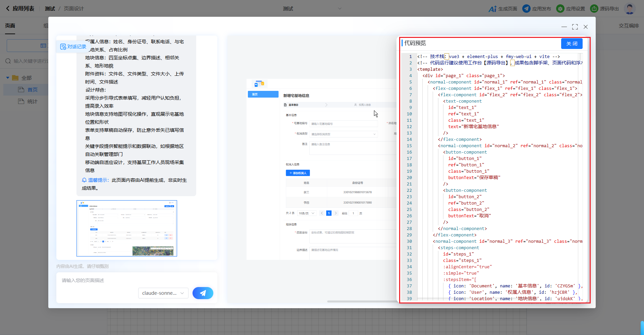Collapse the 全部 folder tree arrow
The image size is (644, 335).
[8, 78]
